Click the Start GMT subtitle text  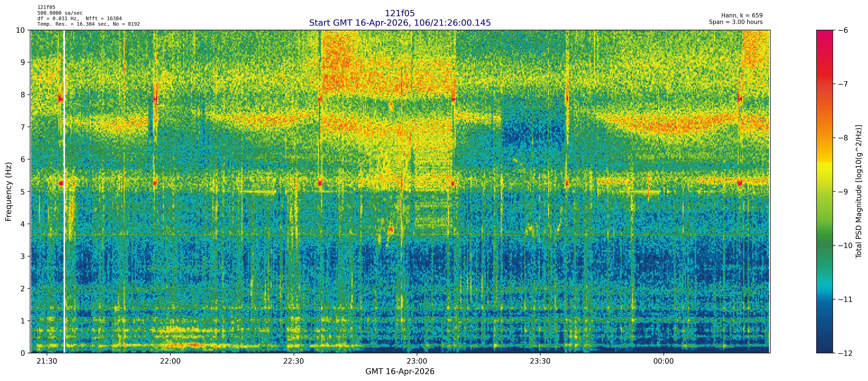(x=400, y=23)
